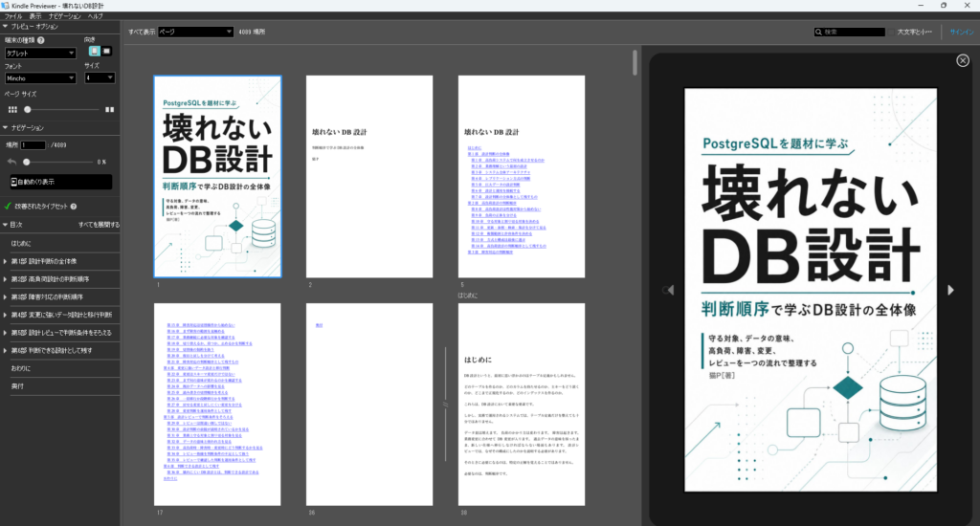Collapse the ナビゲーション section
980x526 pixels.
click(x=5, y=127)
